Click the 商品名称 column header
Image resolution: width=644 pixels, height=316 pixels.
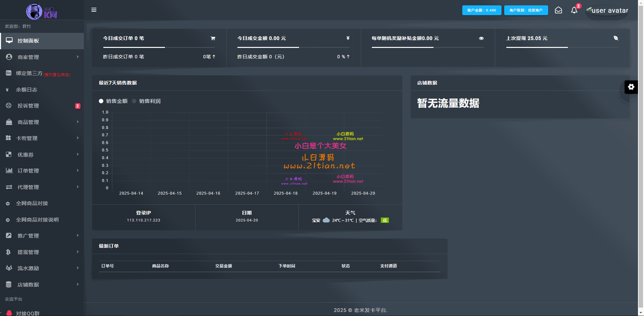tap(160, 266)
